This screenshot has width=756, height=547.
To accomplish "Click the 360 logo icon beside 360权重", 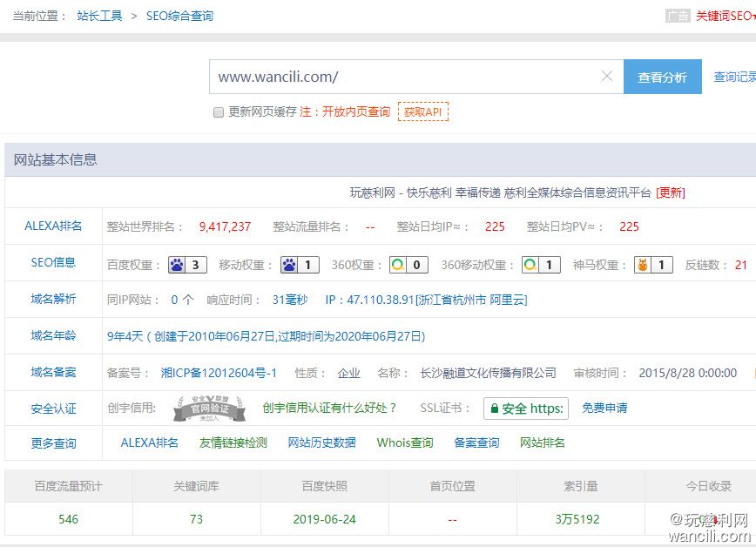I will pos(398,265).
